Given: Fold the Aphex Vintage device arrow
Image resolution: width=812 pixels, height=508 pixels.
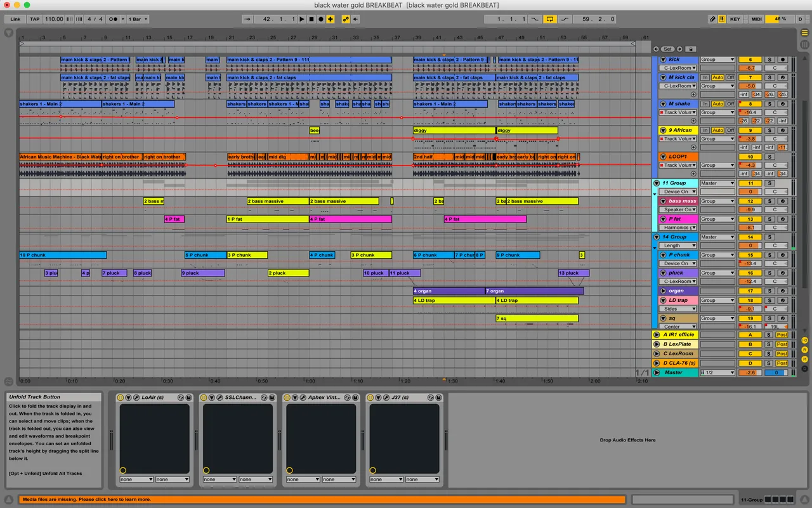Looking at the screenshot, I should 294,398.
